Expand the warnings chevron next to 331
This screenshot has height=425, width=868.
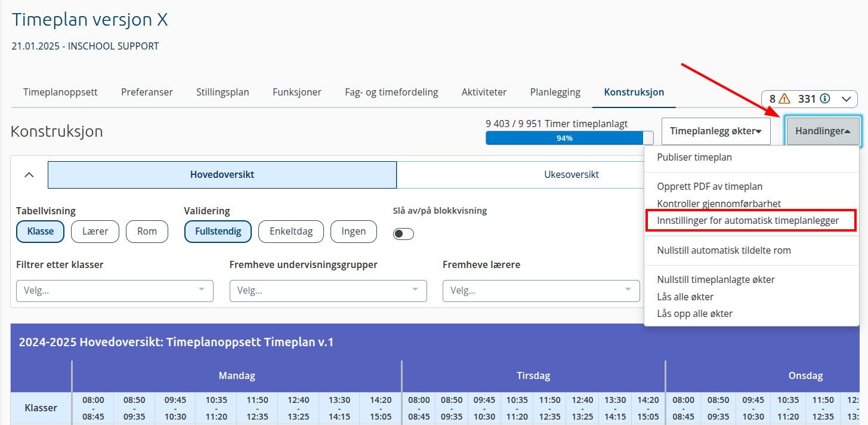point(846,99)
